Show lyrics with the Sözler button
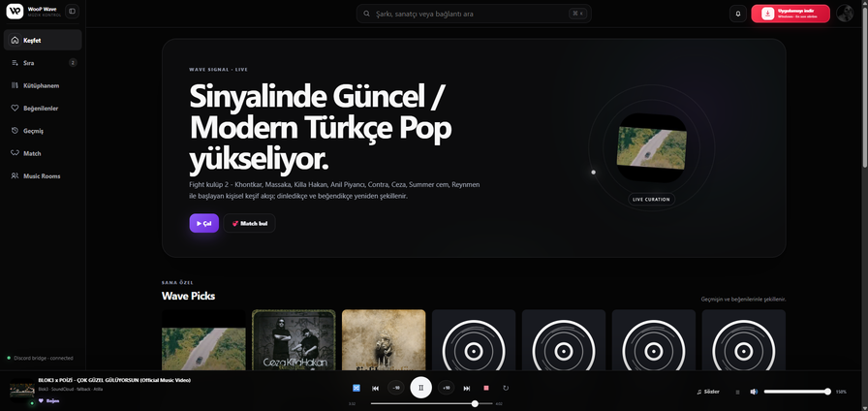 coord(708,392)
